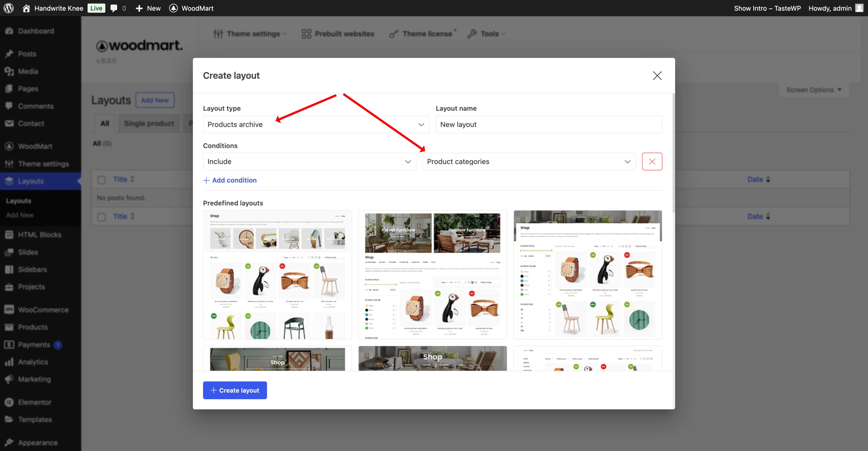Open the Layout type dropdown
This screenshot has width=868, height=451.
pyautogui.click(x=316, y=124)
